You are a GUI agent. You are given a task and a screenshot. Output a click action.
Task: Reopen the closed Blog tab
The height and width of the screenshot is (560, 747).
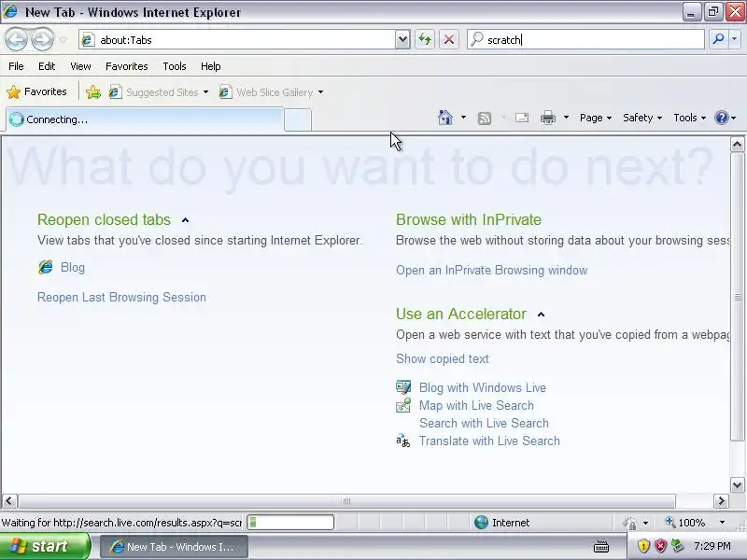tap(73, 267)
